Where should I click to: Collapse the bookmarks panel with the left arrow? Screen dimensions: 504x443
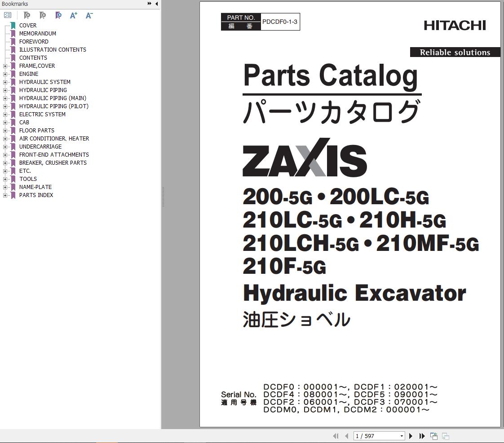[x=156, y=4]
